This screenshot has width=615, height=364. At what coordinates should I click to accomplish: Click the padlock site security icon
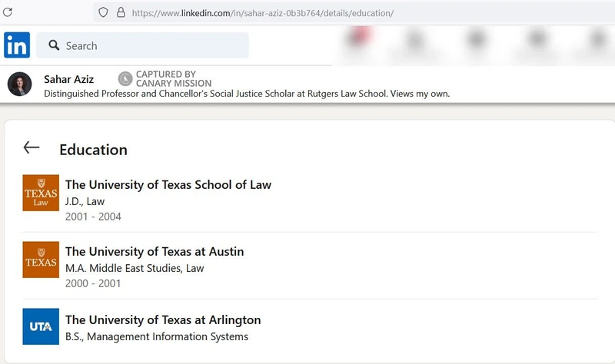pos(121,12)
